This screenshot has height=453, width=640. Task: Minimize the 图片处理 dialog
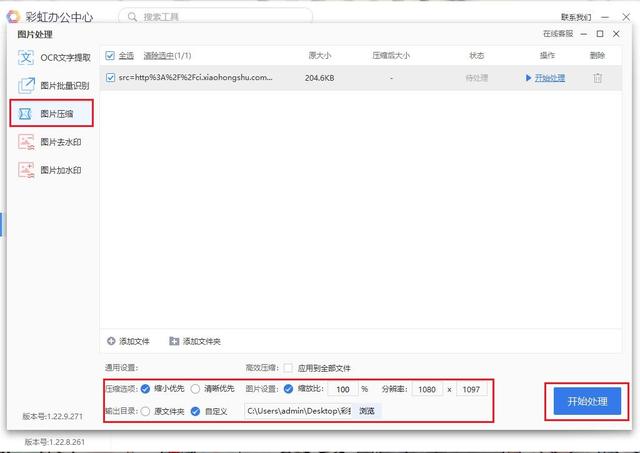click(x=584, y=34)
